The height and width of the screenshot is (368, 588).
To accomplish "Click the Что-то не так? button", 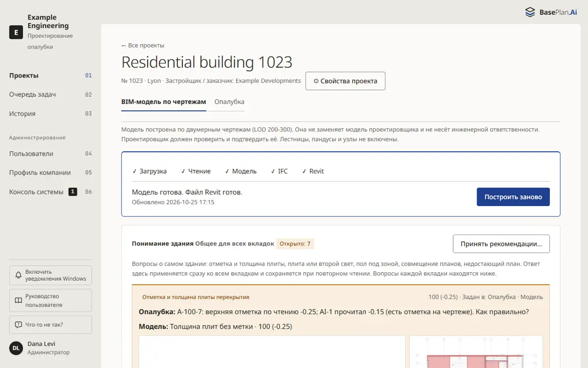I will click(x=50, y=325).
